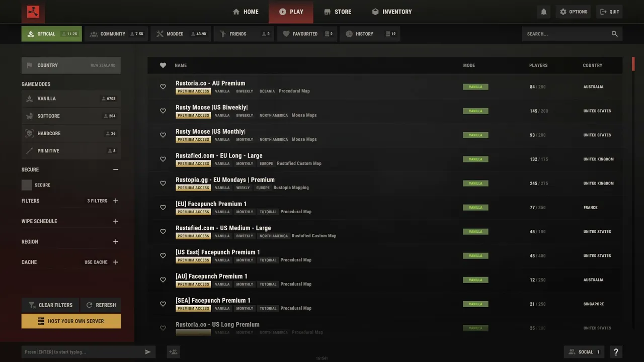Select the [EU] Facepunch Premium 1 name
This screenshot has height=362, width=644.
click(x=211, y=204)
